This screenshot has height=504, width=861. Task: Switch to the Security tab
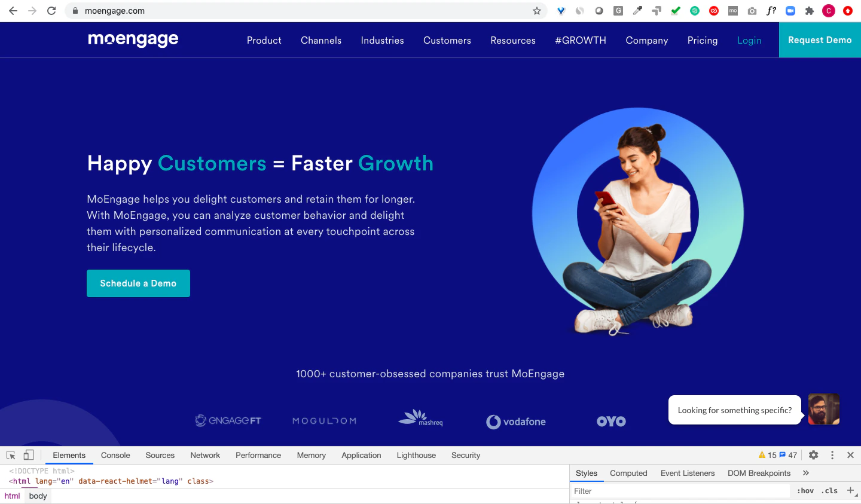[x=466, y=455]
